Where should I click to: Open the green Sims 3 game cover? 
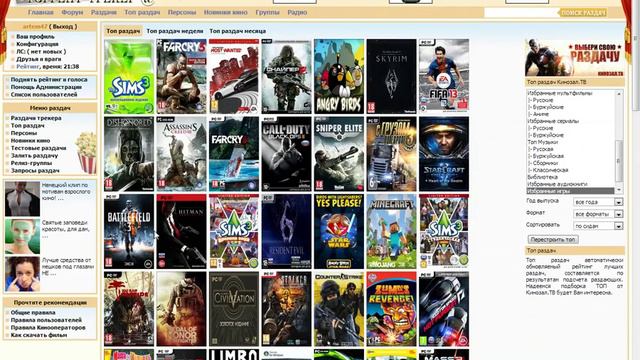pos(129,76)
